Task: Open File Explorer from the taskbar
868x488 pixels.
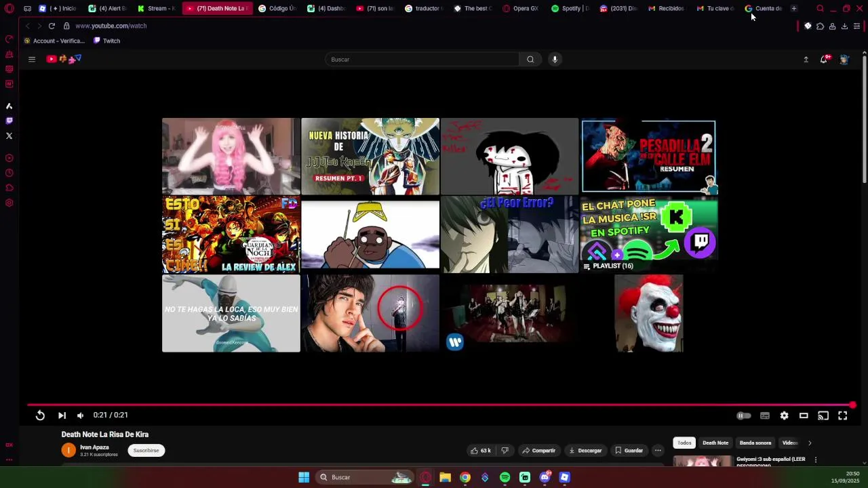Action: coord(445,478)
